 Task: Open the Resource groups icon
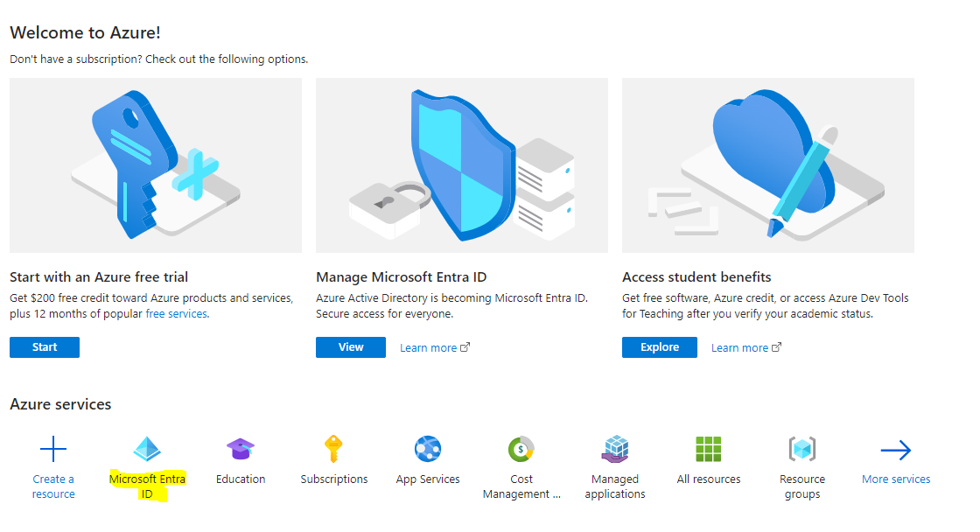click(802, 450)
